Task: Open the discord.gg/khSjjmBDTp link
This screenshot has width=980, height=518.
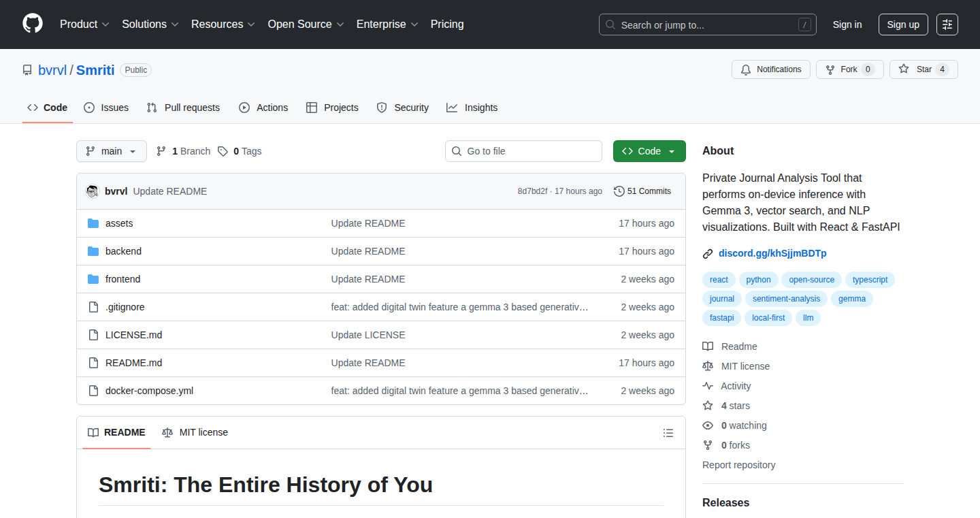Action: [x=772, y=254]
